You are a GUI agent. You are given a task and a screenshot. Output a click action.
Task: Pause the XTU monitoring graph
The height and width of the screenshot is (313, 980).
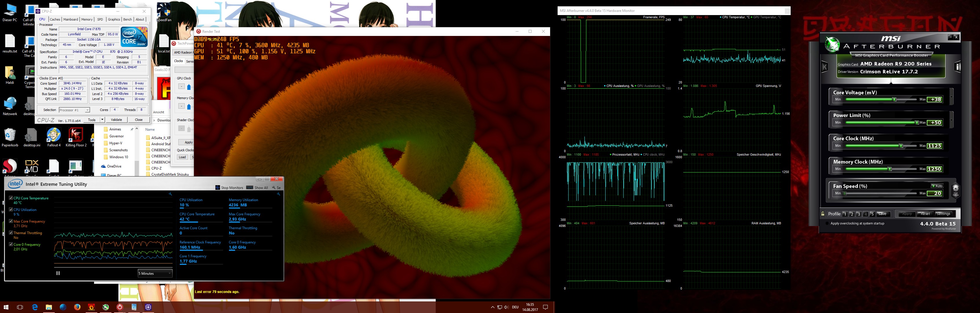tap(58, 273)
